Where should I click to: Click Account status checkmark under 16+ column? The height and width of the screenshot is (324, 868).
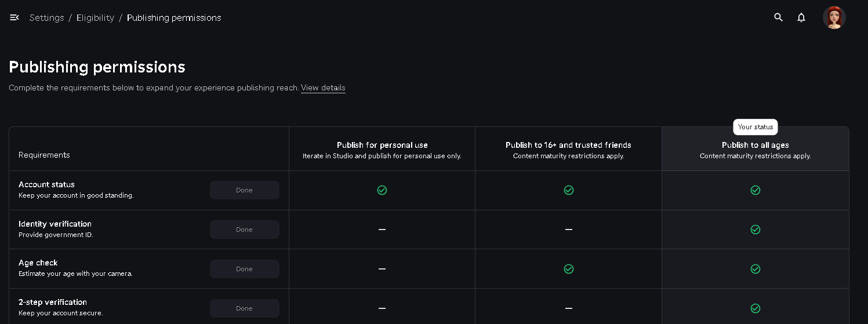click(x=569, y=190)
